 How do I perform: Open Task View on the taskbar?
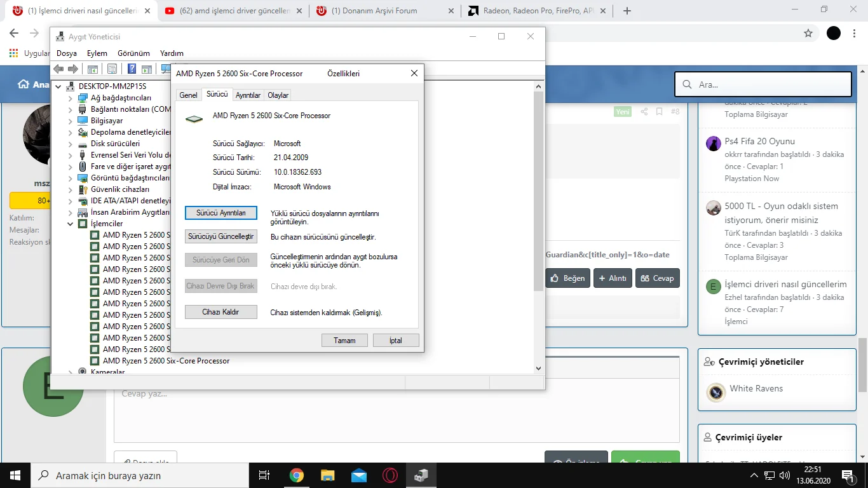[x=265, y=475]
